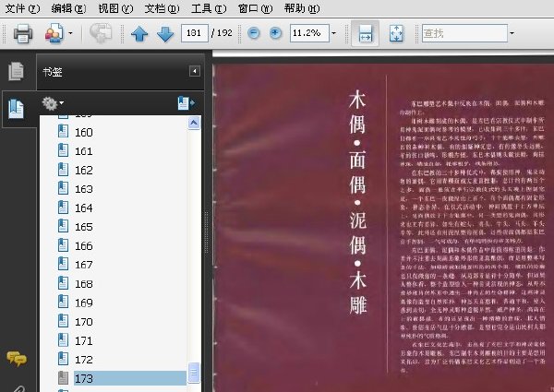Image resolution: width=554 pixels, height=392 pixels.
Task: Collapse the 书签 panel with arrow button
Action: (195, 71)
